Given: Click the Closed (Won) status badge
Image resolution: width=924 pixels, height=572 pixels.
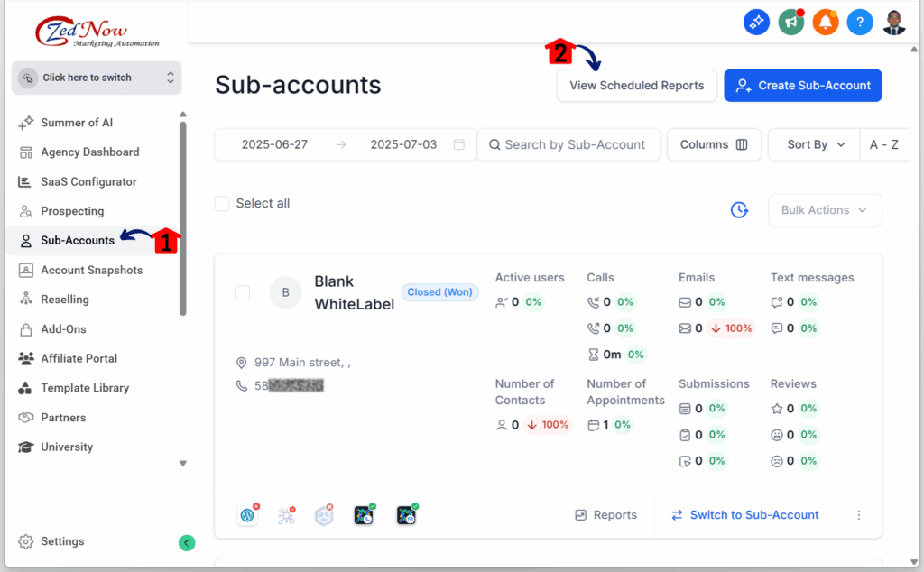Looking at the screenshot, I should point(439,292).
